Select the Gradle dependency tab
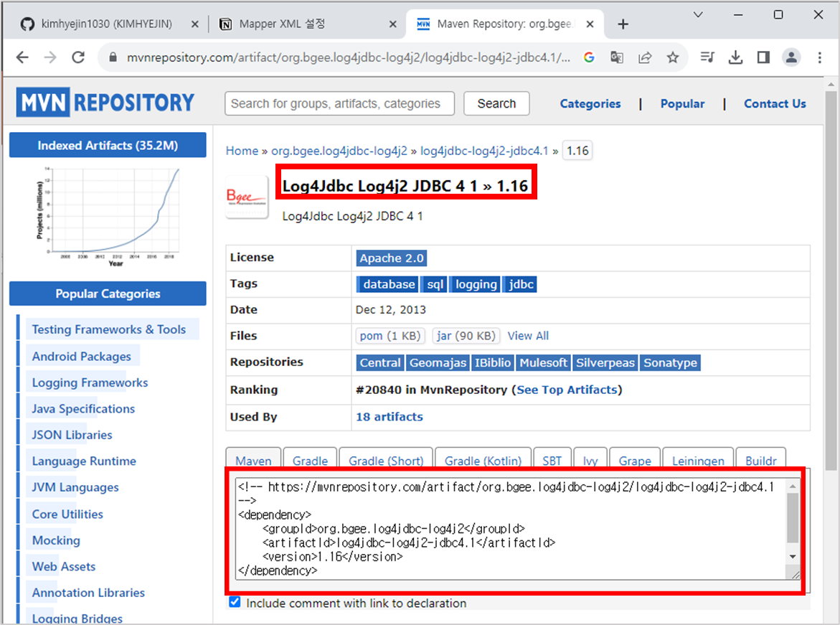The width and height of the screenshot is (840, 625). coord(310,459)
